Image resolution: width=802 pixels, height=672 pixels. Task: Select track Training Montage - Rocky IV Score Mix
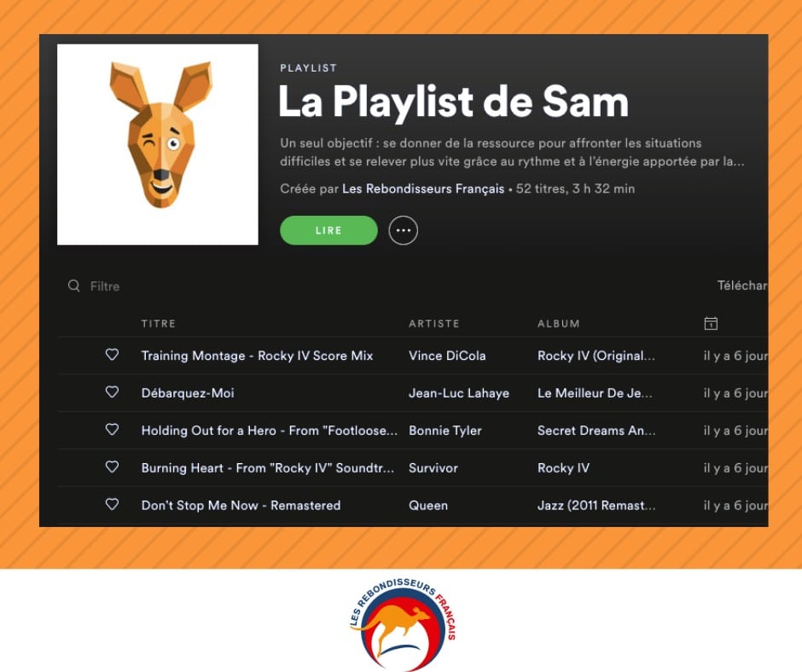258,356
